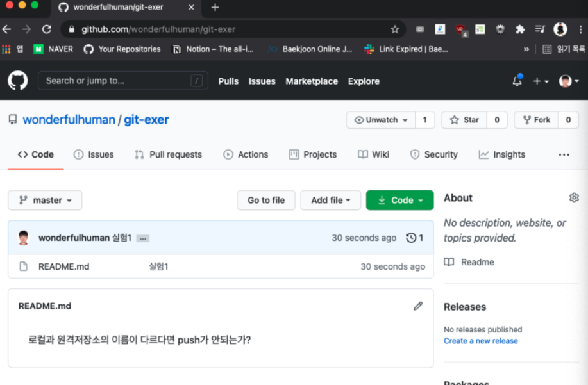This screenshot has width=588, height=385.
Task: Go to Explore in the header
Action: click(364, 81)
